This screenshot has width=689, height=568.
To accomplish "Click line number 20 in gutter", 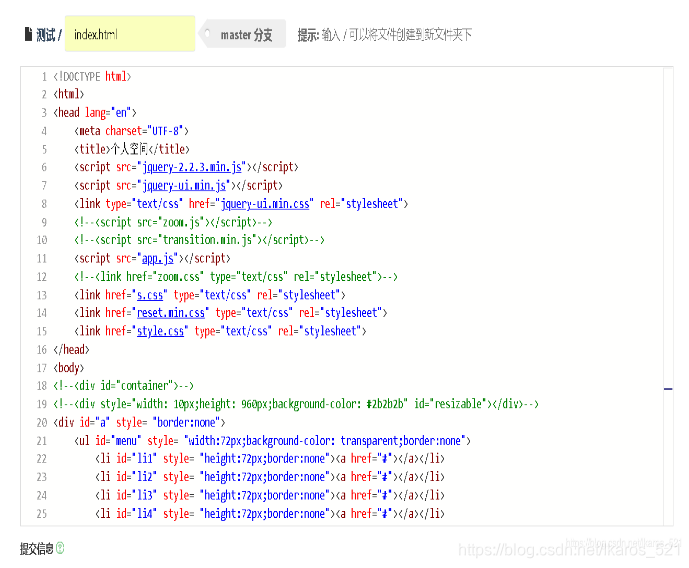I will [42, 423].
